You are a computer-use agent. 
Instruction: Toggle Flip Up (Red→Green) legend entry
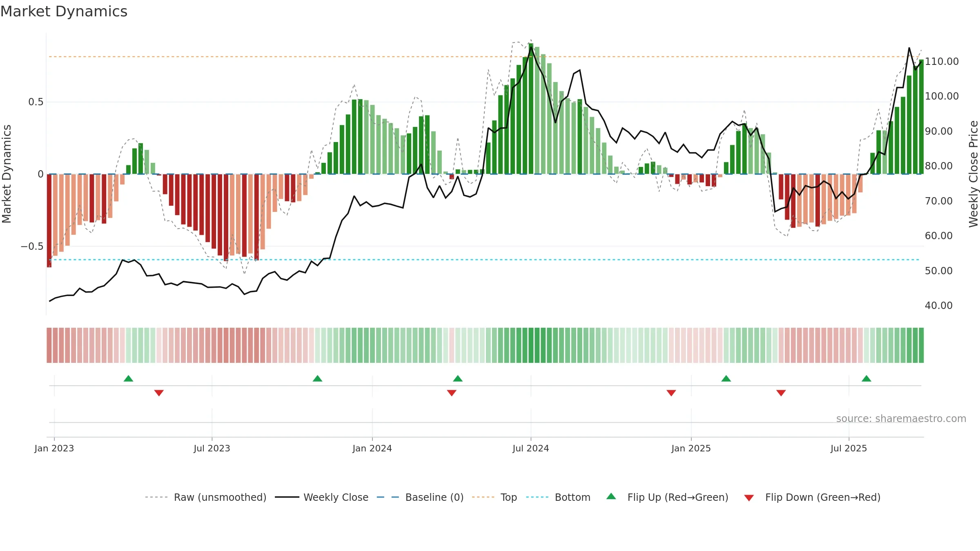[x=667, y=497]
